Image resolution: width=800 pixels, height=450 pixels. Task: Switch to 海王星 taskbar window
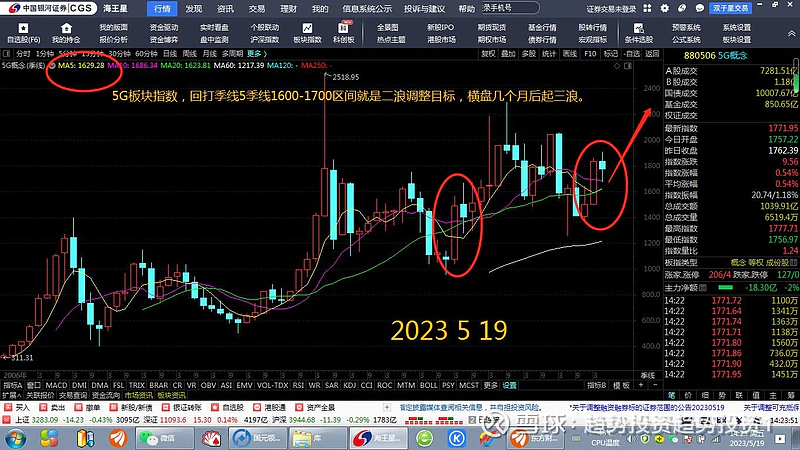point(379,438)
